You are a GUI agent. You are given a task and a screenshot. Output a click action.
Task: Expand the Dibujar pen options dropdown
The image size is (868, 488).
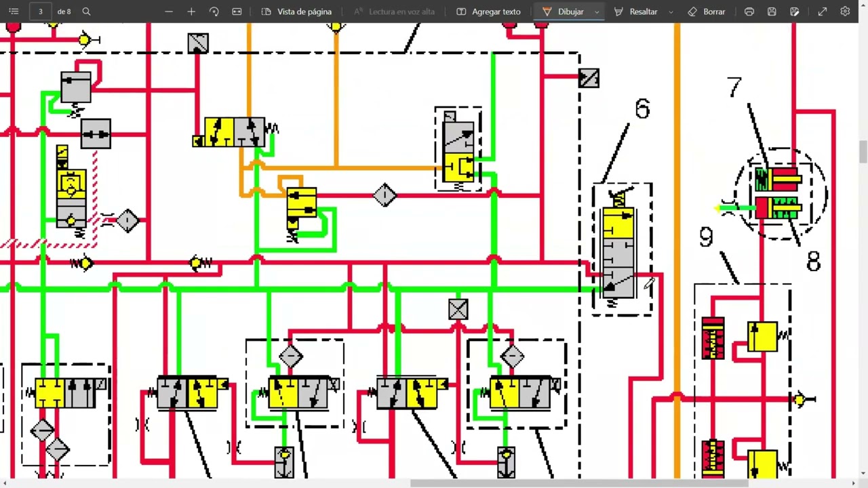[x=597, y=12]
